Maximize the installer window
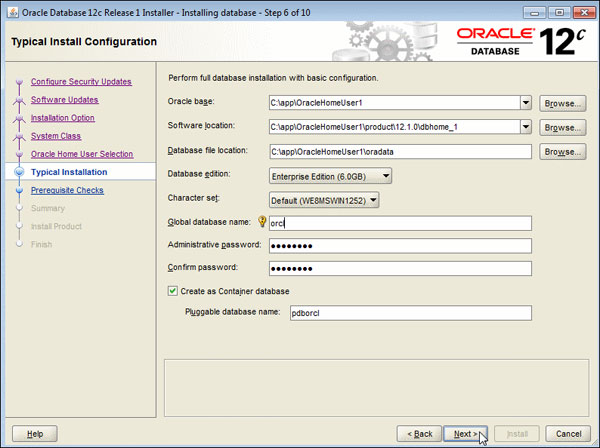 559,13
